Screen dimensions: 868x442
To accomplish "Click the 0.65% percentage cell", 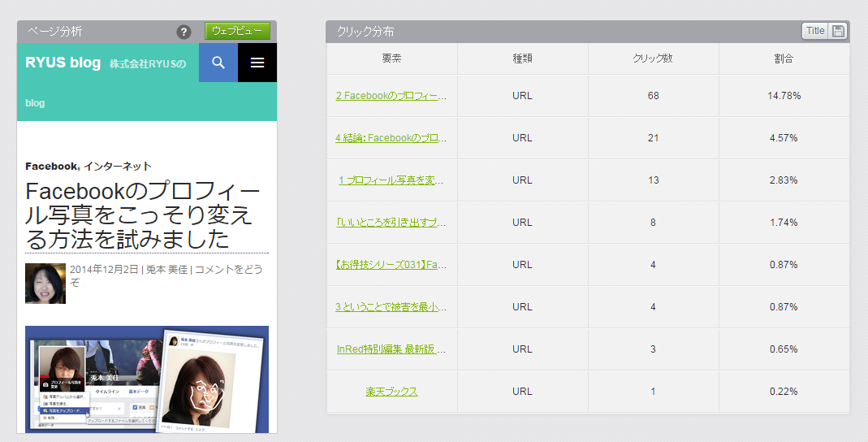I will (x=784, y=349).
